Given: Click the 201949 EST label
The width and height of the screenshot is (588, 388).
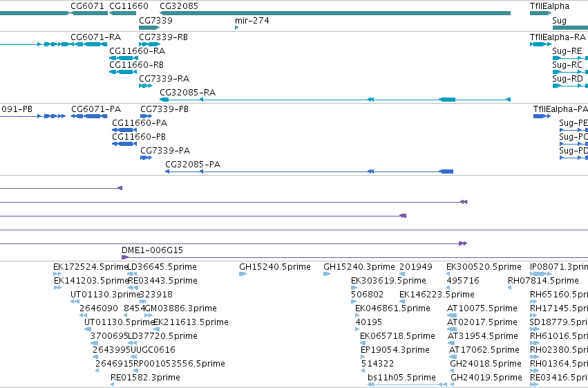Looking at the screenshot, I should (416, 267).
